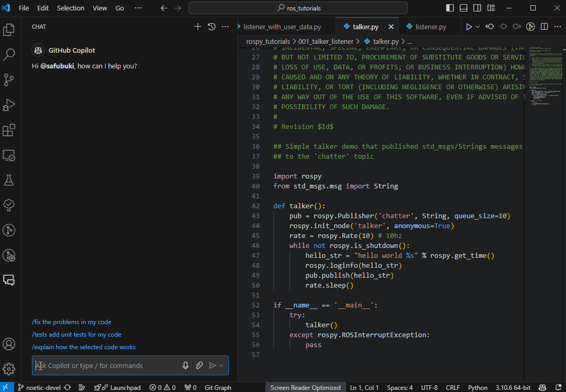Open Git Graph from status bar
Screen dimensions: 566x392
point(217,387)
